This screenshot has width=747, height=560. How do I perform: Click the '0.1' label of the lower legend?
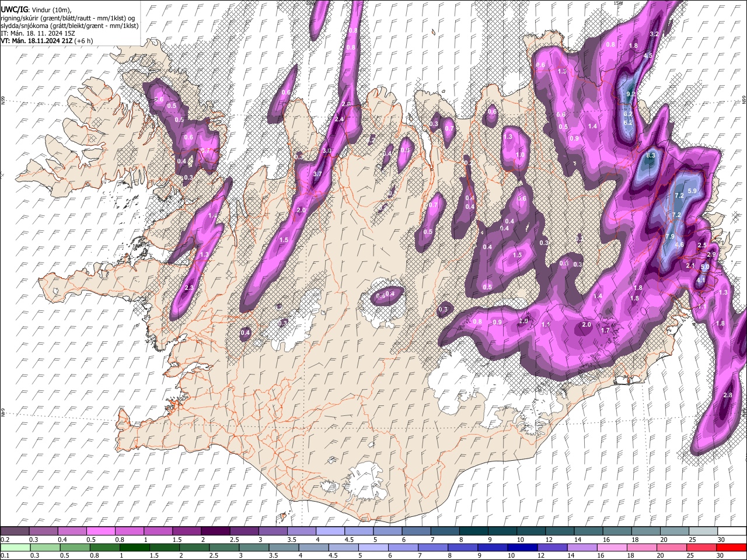click(5, 556)
